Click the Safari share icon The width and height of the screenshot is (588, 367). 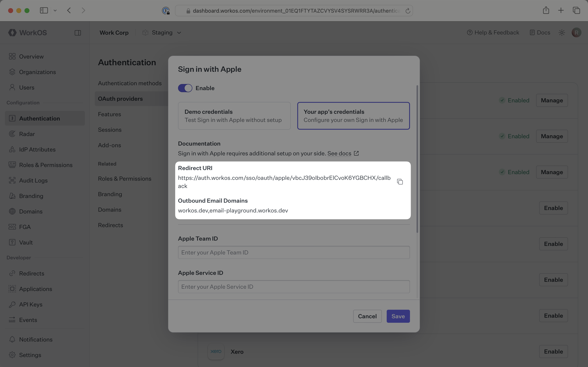[546, 10]
